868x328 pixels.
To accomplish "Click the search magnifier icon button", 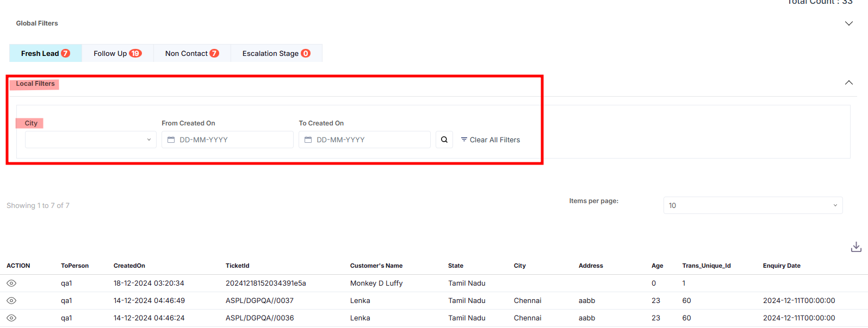I will click(444, 140).
